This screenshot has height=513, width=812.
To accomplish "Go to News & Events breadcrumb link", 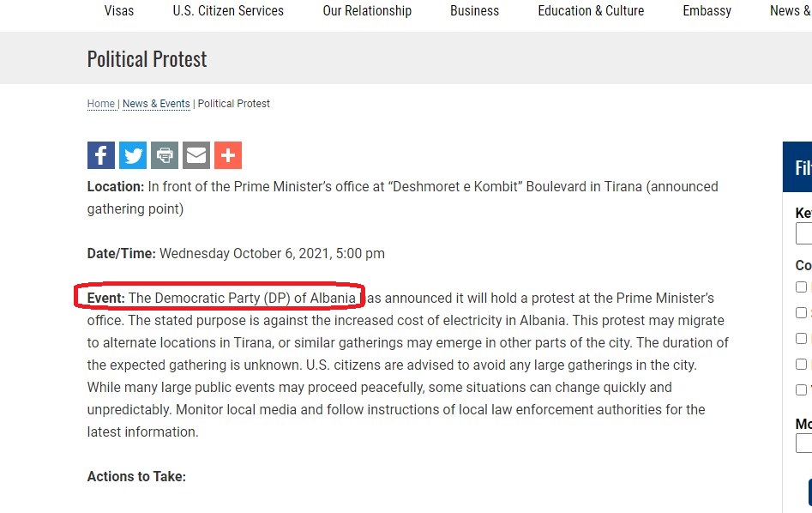I will pyautogui.click(x=156, y=104).
